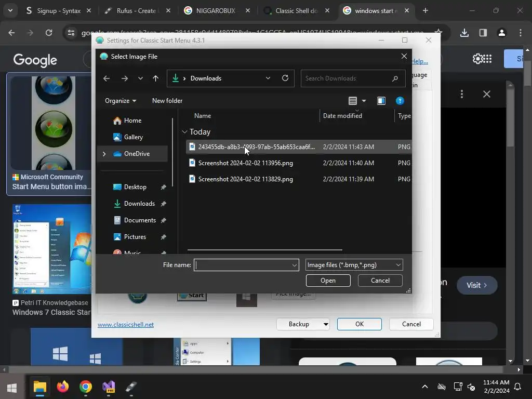Image resolution: width=532 pixels, height=399 pixels.
Task: Switch to Classic Shell browser tab
Action: [296, 11]
